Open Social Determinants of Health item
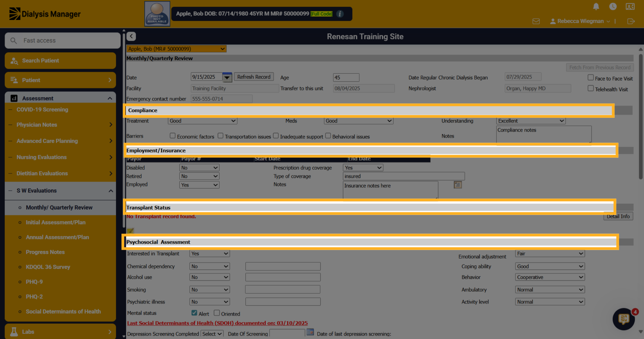The image size is (644, 339). pos(63,312)
